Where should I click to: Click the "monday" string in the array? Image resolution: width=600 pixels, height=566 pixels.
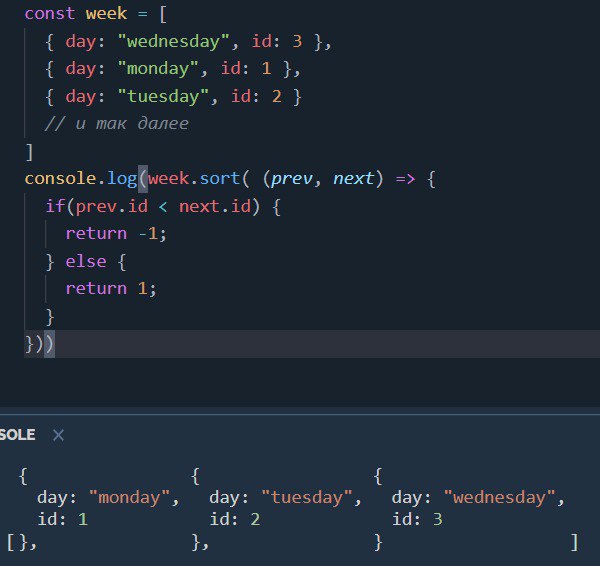point(158,69)
